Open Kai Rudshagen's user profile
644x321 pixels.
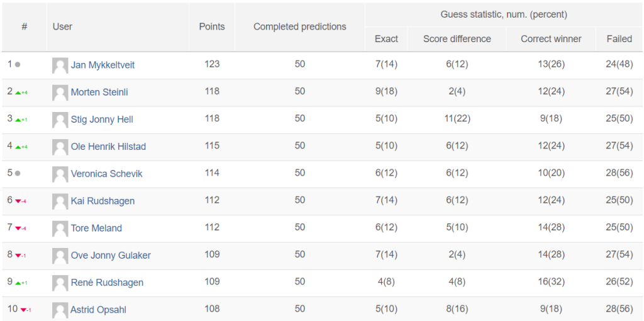(x=103, y=201)
